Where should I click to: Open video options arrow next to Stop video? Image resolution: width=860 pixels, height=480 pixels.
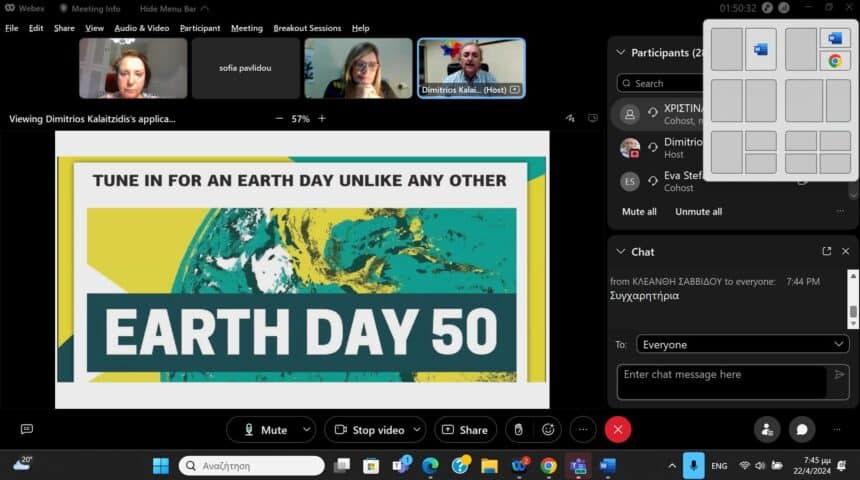417,430
